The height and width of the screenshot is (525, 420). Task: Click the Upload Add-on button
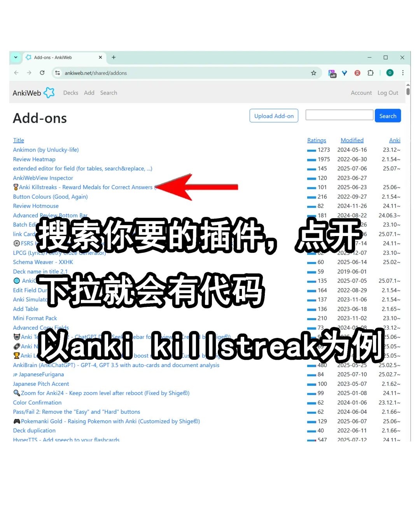pos(274,115)
